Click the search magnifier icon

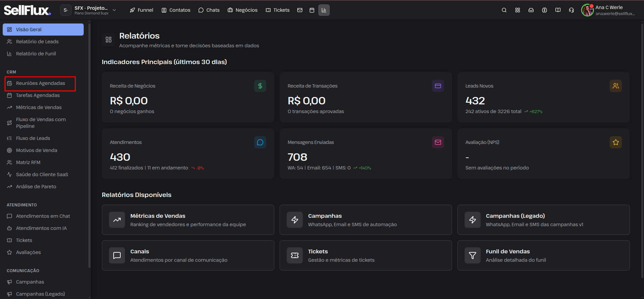504,10
